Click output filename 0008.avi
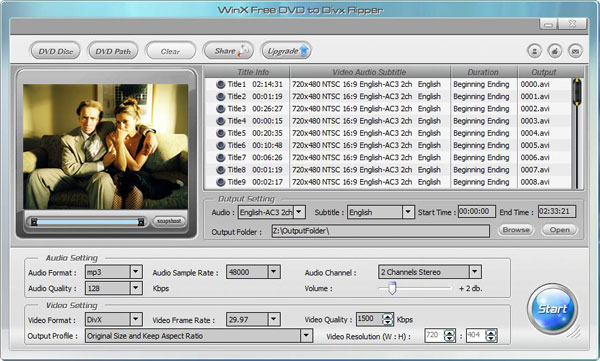600x361 pixels. pos(535,182)
